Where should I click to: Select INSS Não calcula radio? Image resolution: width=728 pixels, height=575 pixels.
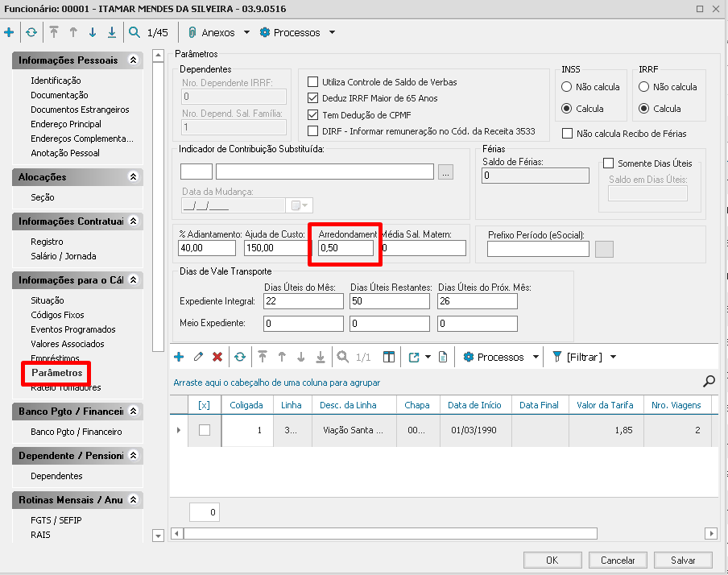[566, 87]
